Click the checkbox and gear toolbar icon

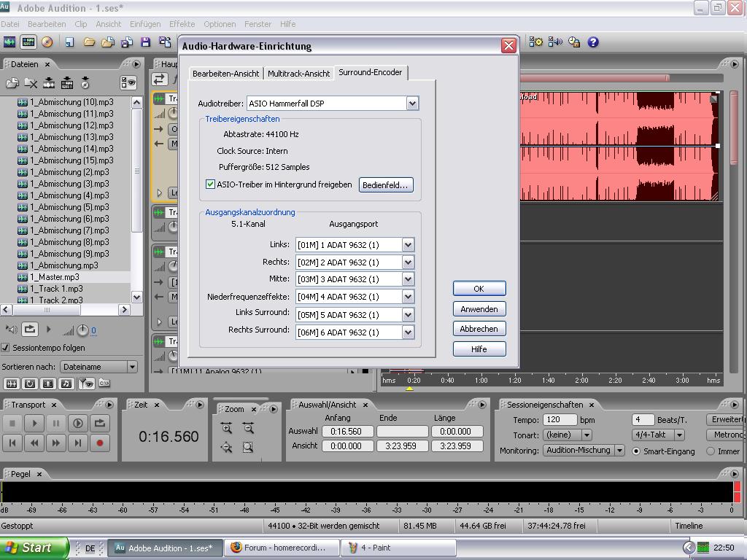coord(536,42)
